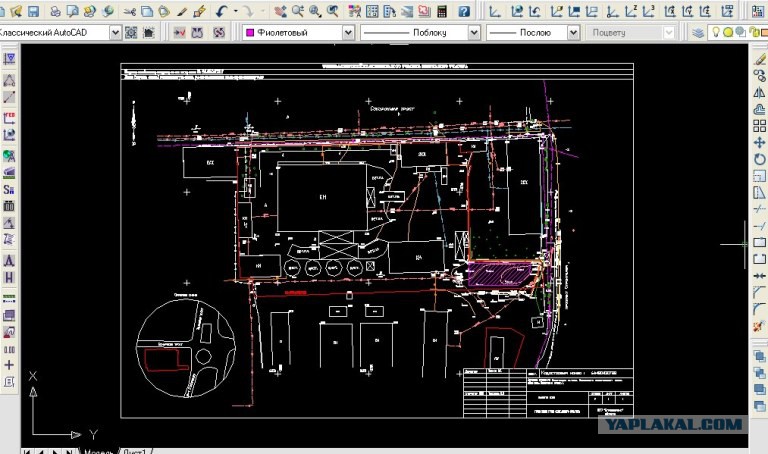
Task: Rotate UCS around X axis icon
Action: coord(670,11)
